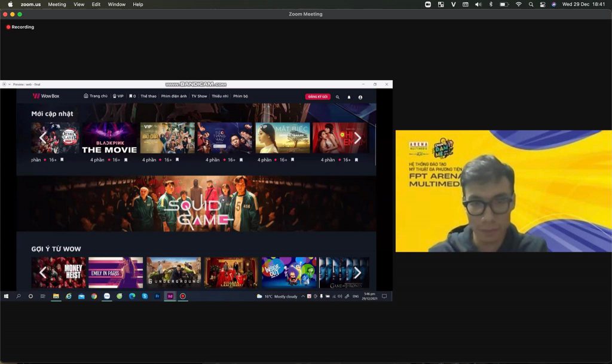
Task: Toggle bookmark under Blackpink The Movie card
Action: tap(126, 160)
